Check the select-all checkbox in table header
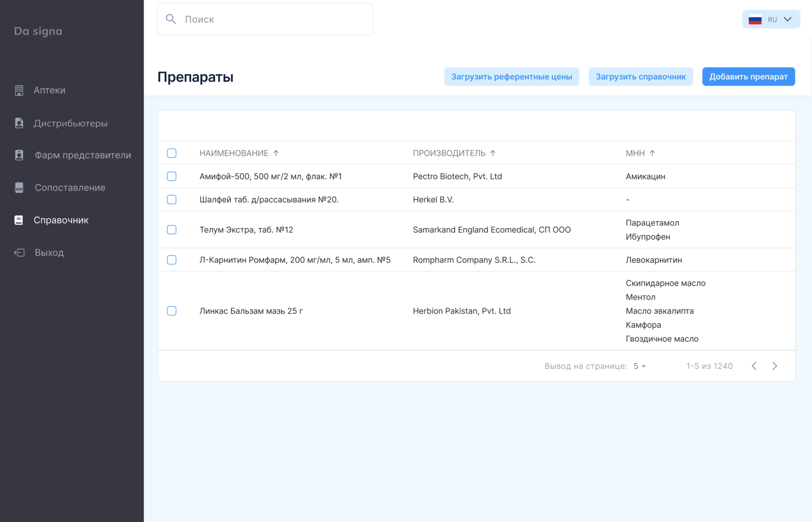 (x=172, y=153)
